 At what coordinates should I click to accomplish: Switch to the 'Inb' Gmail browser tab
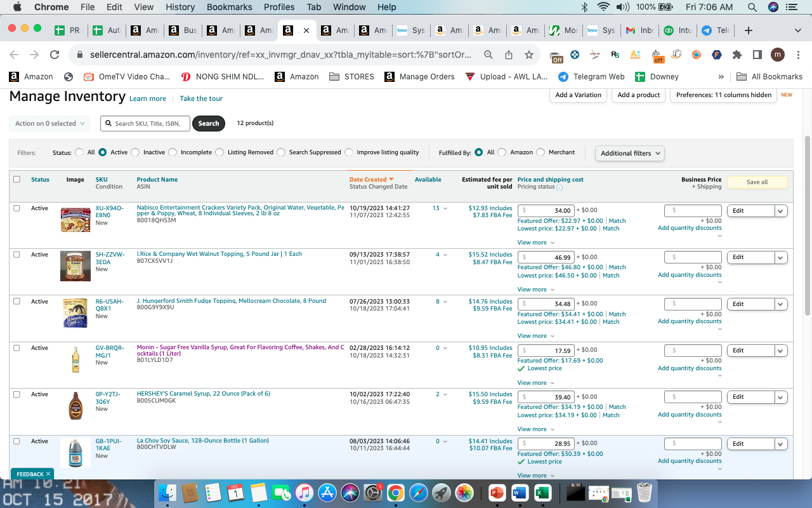639,30
